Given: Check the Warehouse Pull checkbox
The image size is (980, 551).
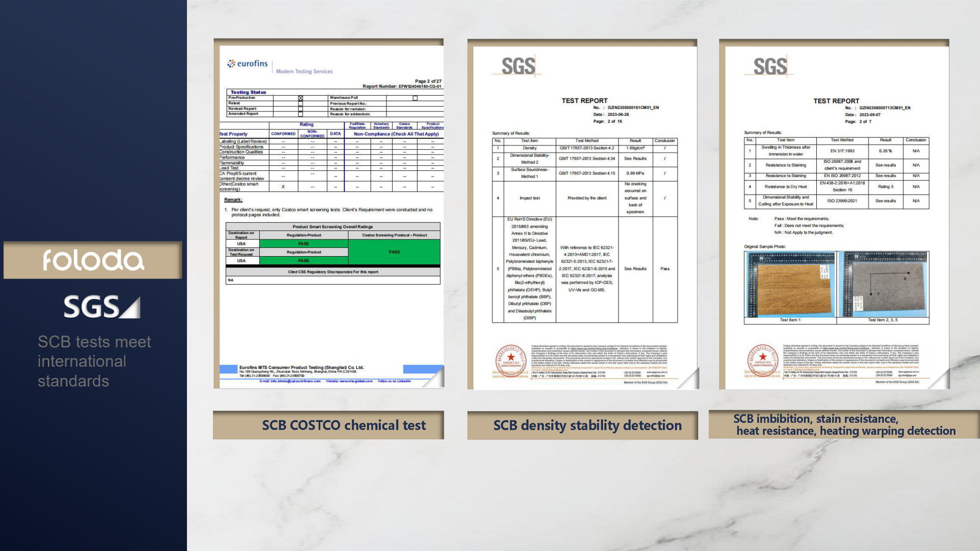Looking at the screenshot, I should click(x=415, y=98).
